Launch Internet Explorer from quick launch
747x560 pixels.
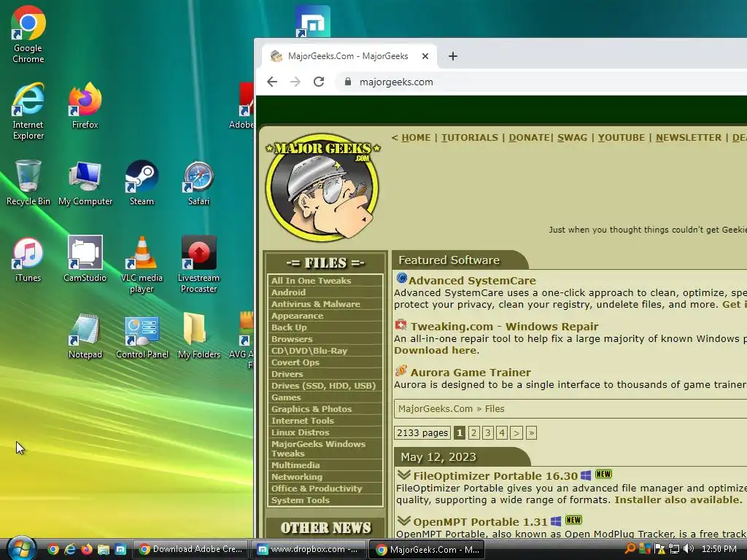pyautogui.click(x=70, y=549)
